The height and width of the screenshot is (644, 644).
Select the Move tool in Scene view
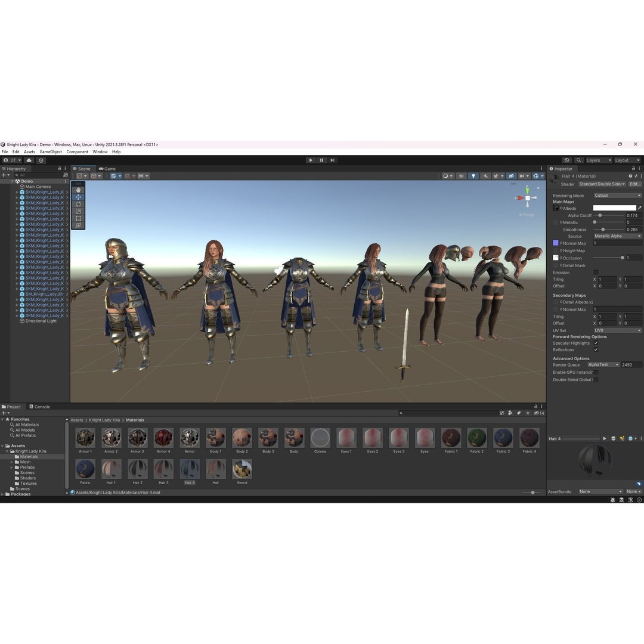point(78,197)
